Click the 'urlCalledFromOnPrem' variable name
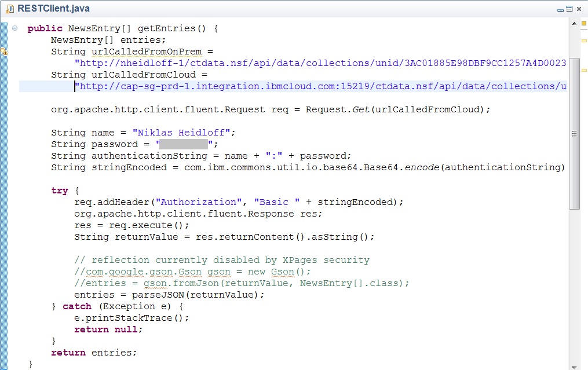 pyautogui.click(x=146, y=52)
